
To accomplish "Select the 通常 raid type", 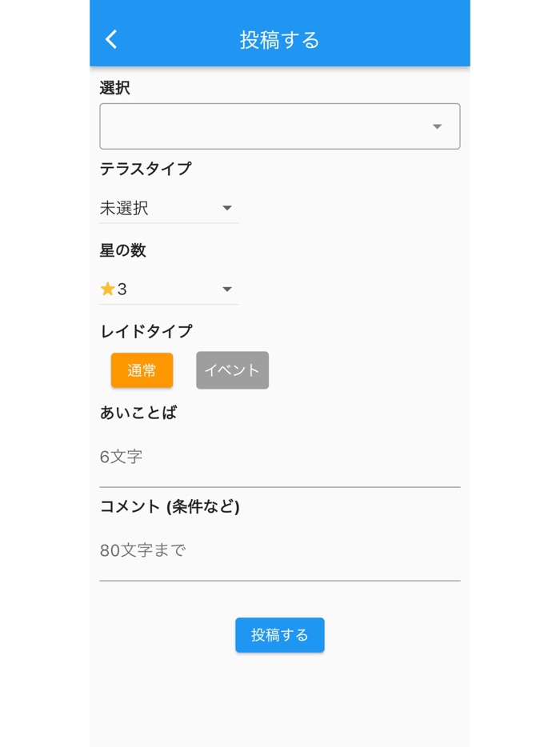I will point(142,370).
